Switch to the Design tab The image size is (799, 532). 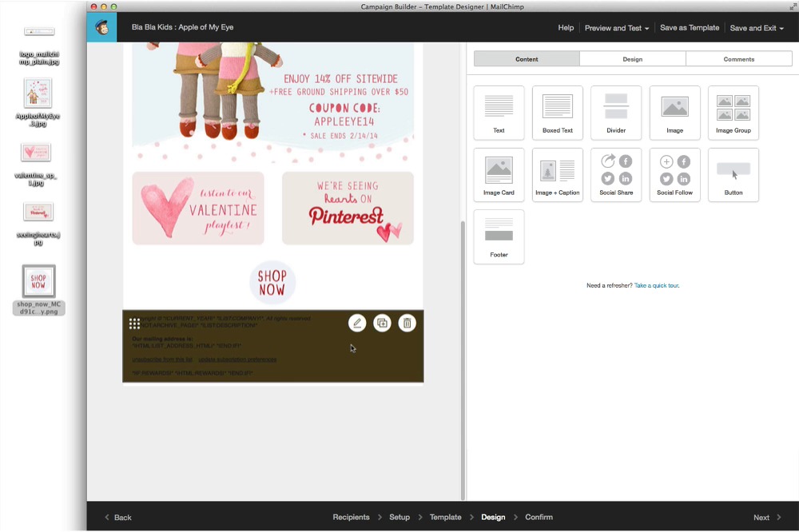(632, 59)
